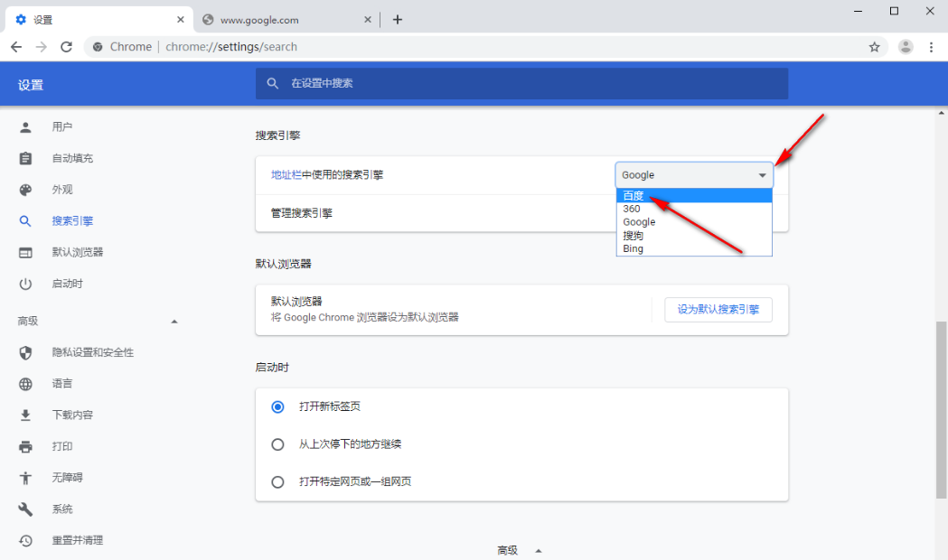Image resolution: width=948 pixels, height=560 pixels.
Task: Focus the 在设置中搜索 search field
Action: tap(521, 83)
